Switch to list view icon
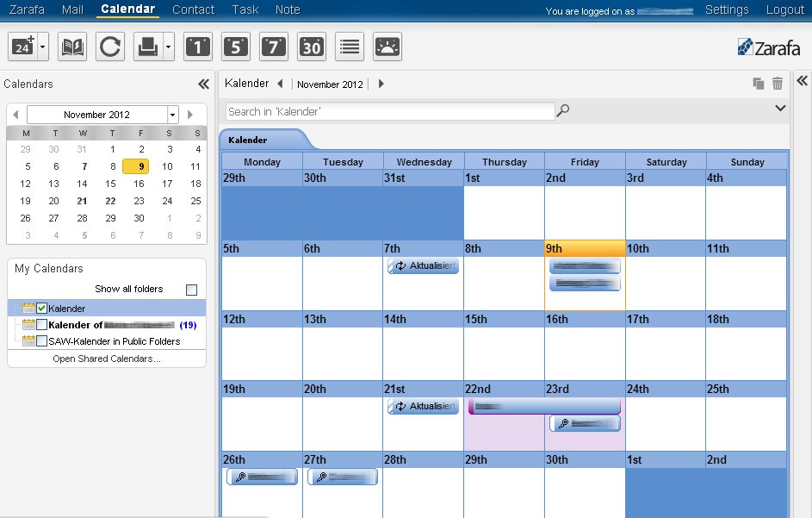 (350, 47)
